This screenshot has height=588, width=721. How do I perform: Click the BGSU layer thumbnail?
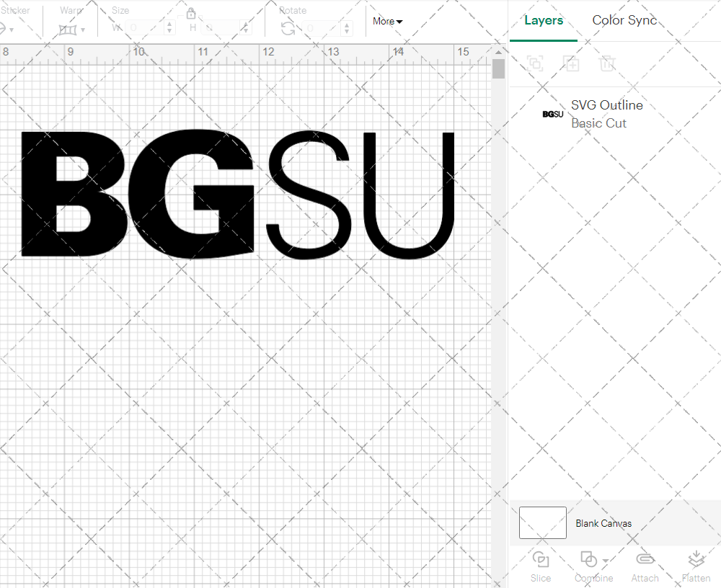[552, 114]
